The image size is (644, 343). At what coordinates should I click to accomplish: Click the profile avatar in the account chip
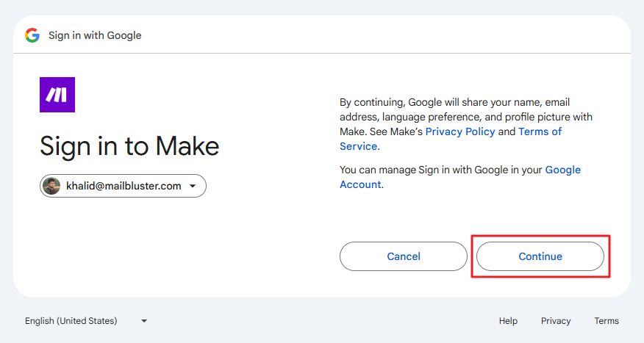[x=51, y=186]
